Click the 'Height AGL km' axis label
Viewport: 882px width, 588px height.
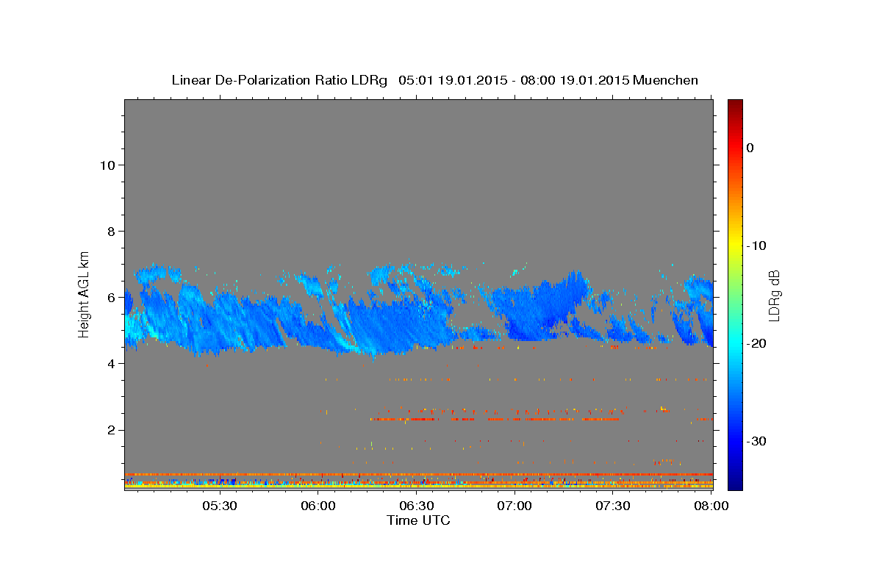[x=85, y=293]
